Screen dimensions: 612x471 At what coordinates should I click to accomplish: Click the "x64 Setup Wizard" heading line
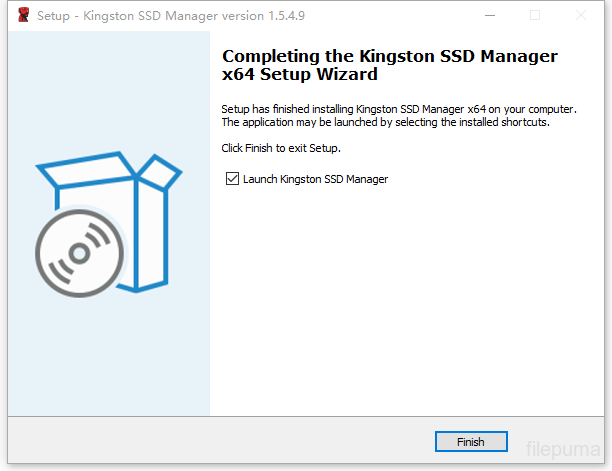coord(300,75)
